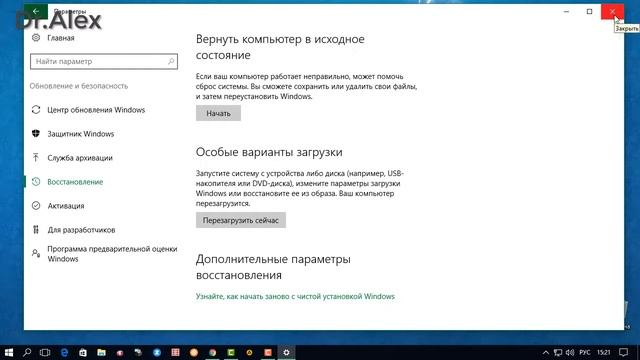Open Action Center notifications icon
640x360 pixels.
(623, 352)
